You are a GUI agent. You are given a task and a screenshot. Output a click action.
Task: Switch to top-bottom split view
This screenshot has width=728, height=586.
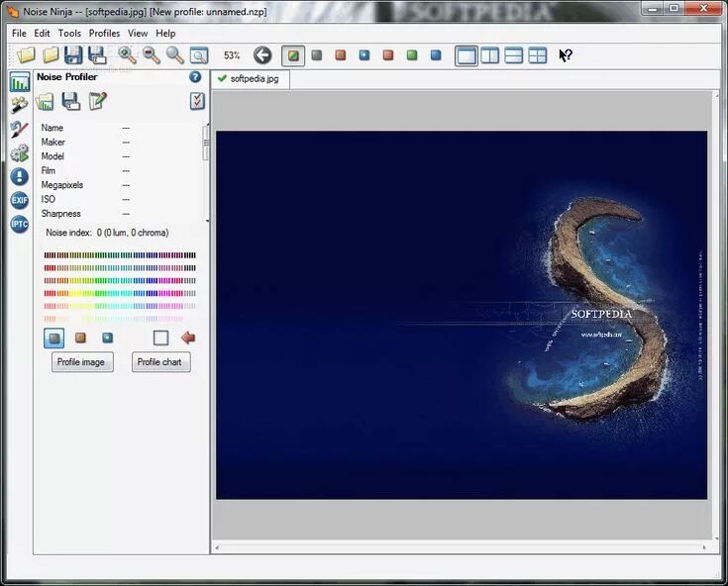click(x=513, y=55)
